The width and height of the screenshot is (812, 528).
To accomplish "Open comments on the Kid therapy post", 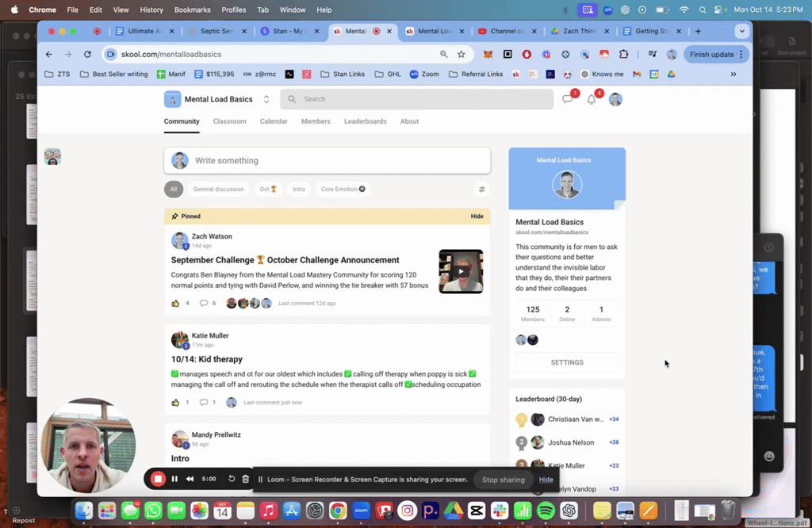I will pos(204,402).
